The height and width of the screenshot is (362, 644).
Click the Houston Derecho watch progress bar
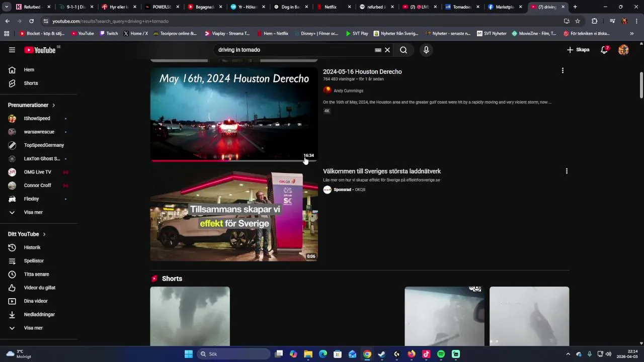[x=234, y=161]
